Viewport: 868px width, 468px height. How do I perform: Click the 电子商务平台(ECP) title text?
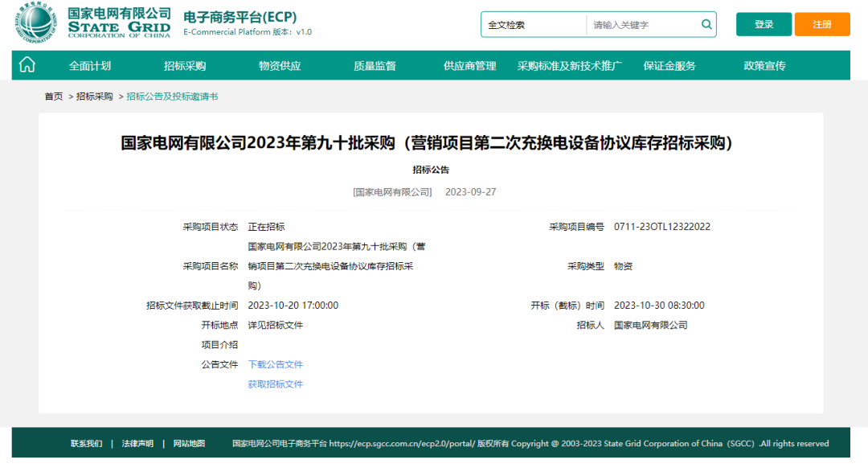point(240,17)
